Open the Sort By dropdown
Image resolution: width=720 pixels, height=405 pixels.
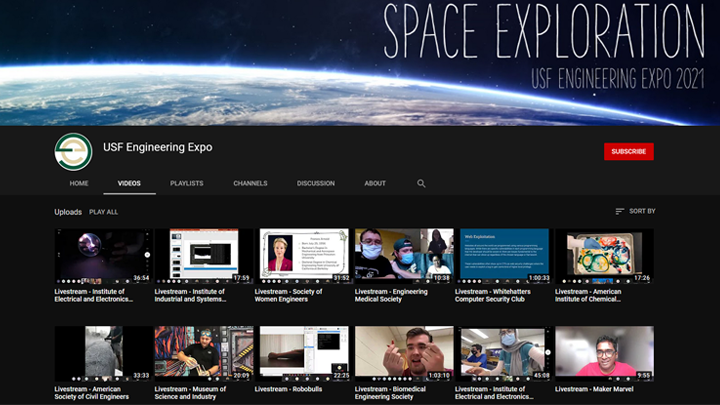pyautogui.click(x=636, y=211)
